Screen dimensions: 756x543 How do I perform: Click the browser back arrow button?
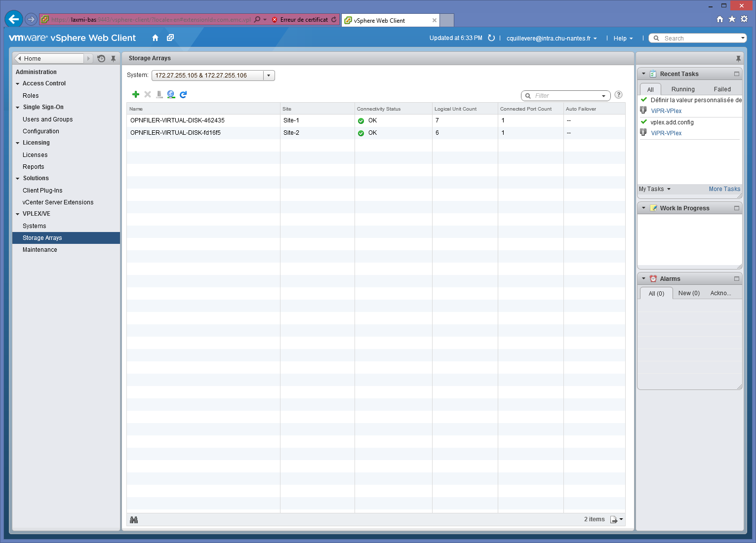14,20
